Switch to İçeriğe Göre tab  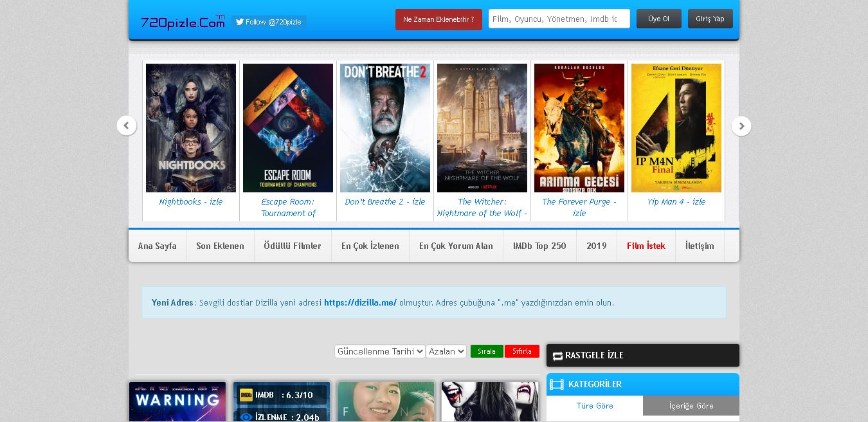pyautogui.click(x=691, y=406)
